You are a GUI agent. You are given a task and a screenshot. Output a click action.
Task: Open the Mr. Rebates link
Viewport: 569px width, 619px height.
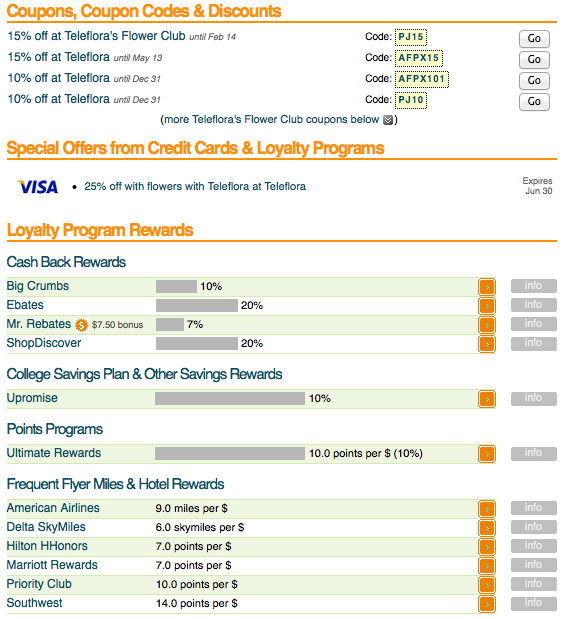tap(39, 324)
